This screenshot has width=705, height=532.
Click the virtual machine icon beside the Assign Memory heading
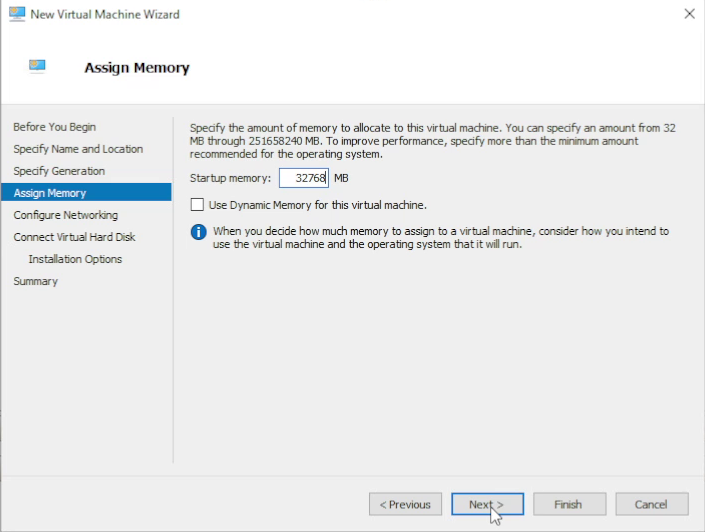pyautogui.click(x=37, y=67)
